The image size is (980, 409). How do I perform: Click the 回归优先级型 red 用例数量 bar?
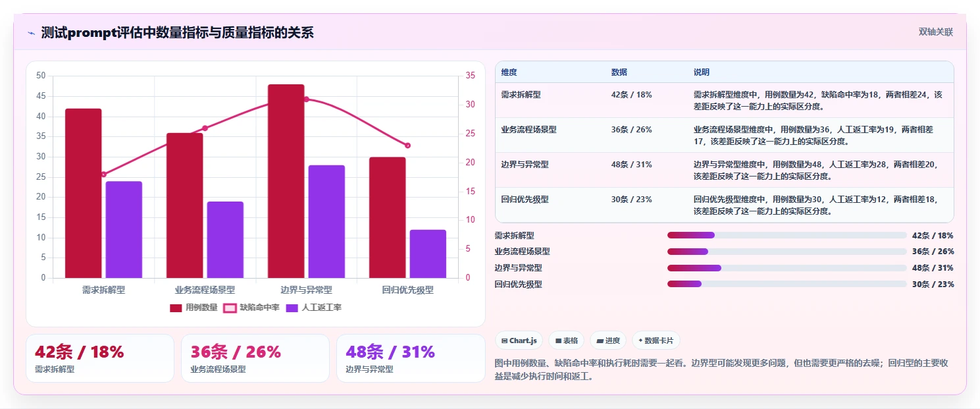tap(387, 217)
